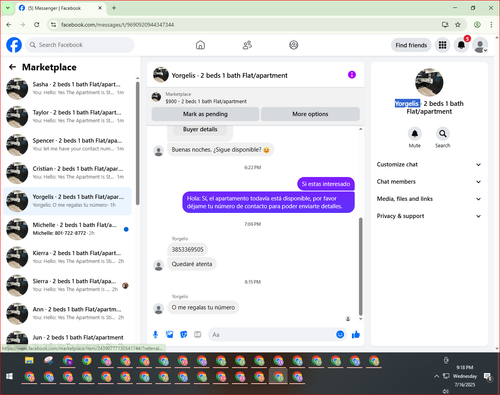
Task: Click Yorgelis profile picture in right panel
Action: pos(429,82)
